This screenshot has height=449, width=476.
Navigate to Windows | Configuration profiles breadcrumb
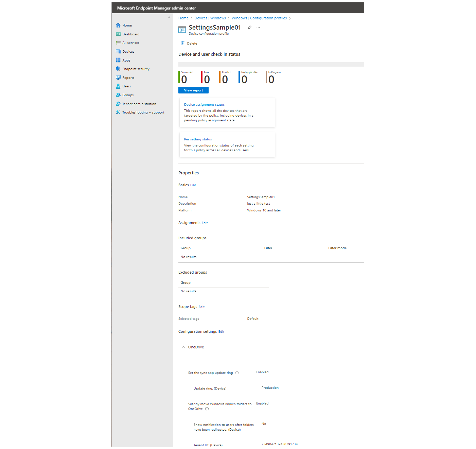[259, 18]
